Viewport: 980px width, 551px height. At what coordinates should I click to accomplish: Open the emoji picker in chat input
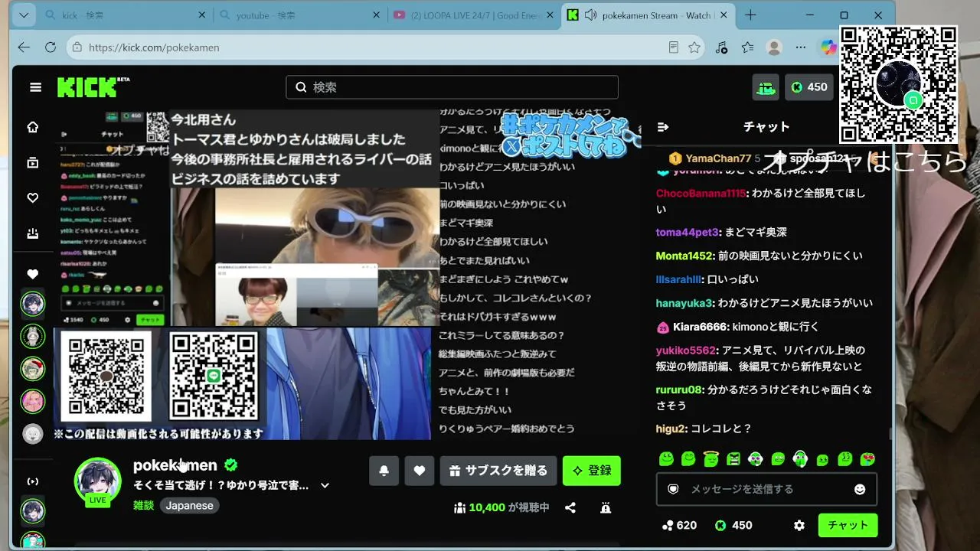coord(860,489)
